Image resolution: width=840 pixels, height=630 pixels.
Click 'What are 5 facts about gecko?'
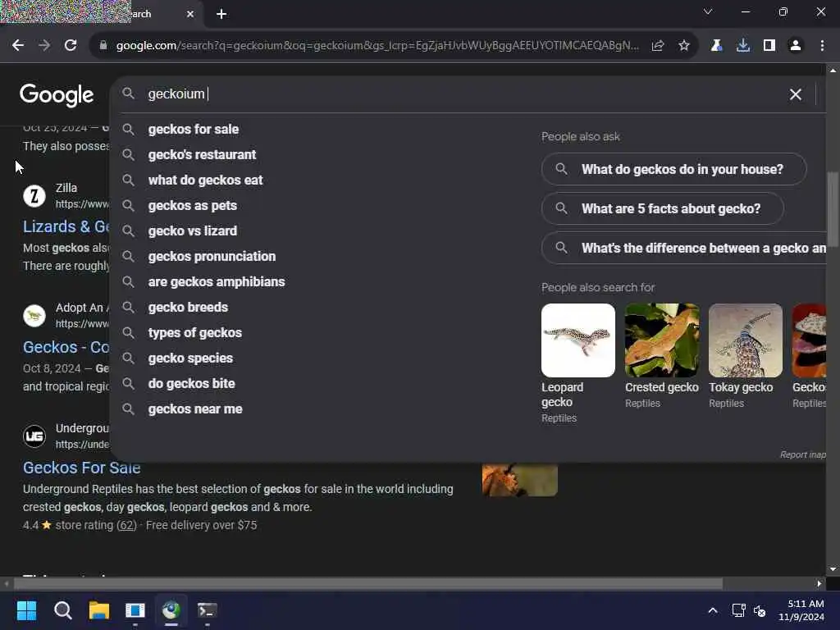663,209
